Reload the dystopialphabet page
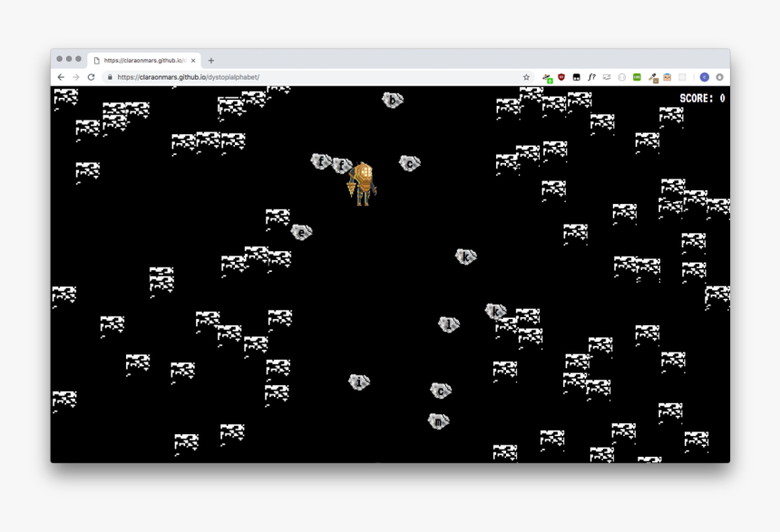 (x=91, y=77)
